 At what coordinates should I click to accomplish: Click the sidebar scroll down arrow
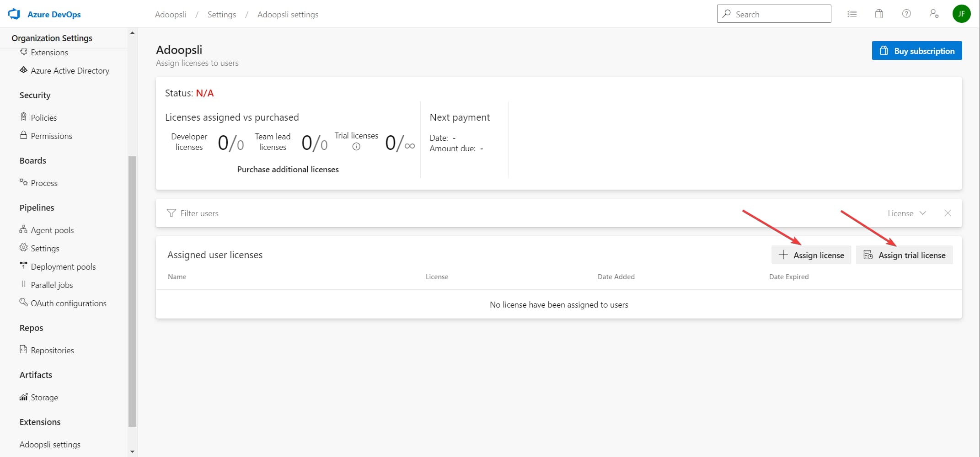click(x=133, y=452)
